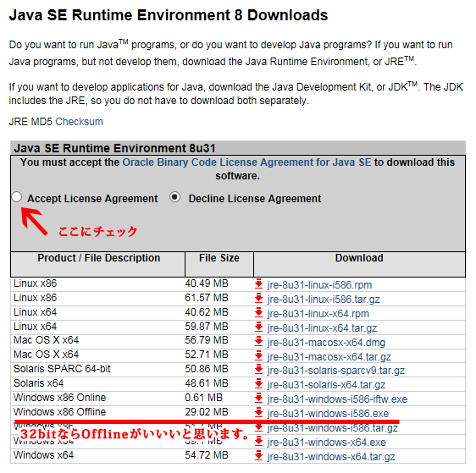Screen dimensions: 476x473
Task: Click download icon for jre-8u31-linux-i586.tar.gz
Action: click(x=258, y=299)
